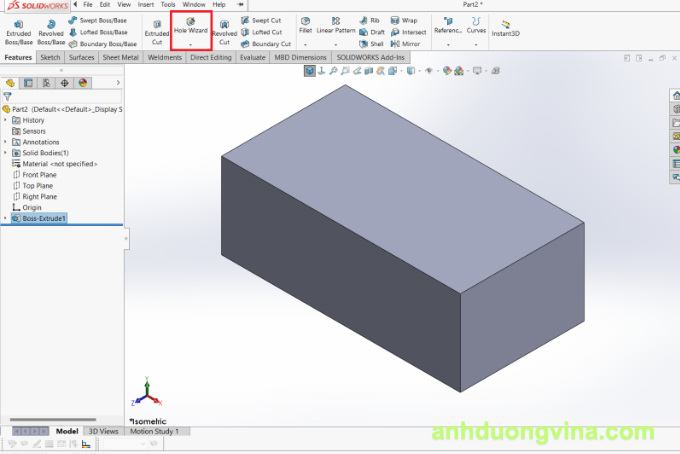Switch to the Sketch tab

click(50, 58)
